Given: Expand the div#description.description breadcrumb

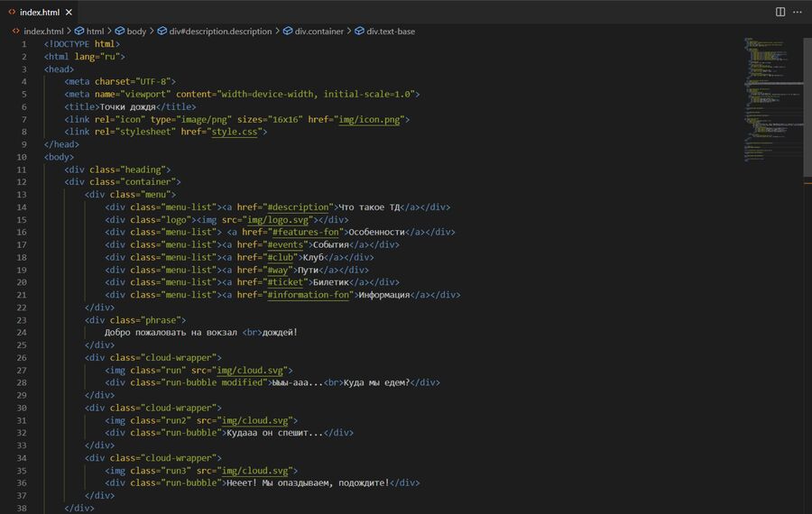Looking at the screenshot, I should click(219, 31).
